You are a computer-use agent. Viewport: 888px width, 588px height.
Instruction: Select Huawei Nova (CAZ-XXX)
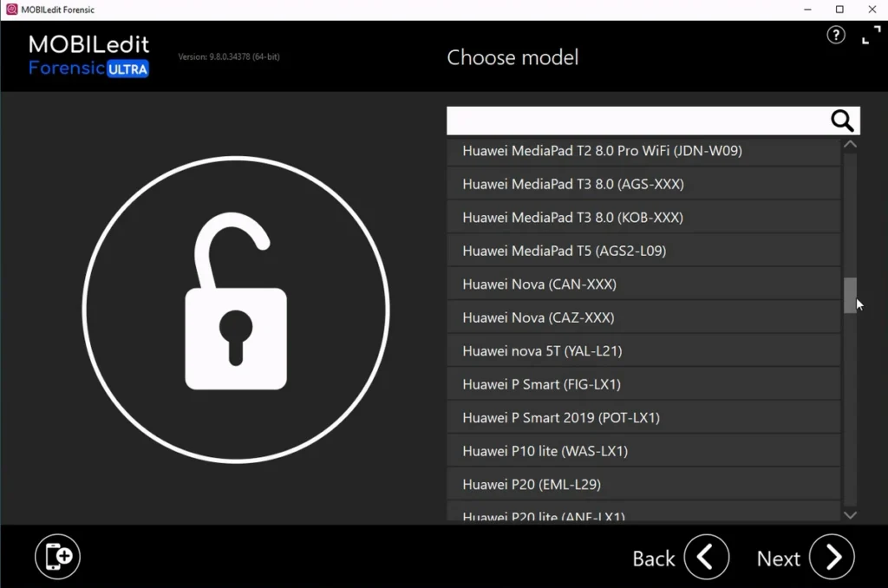643,317
